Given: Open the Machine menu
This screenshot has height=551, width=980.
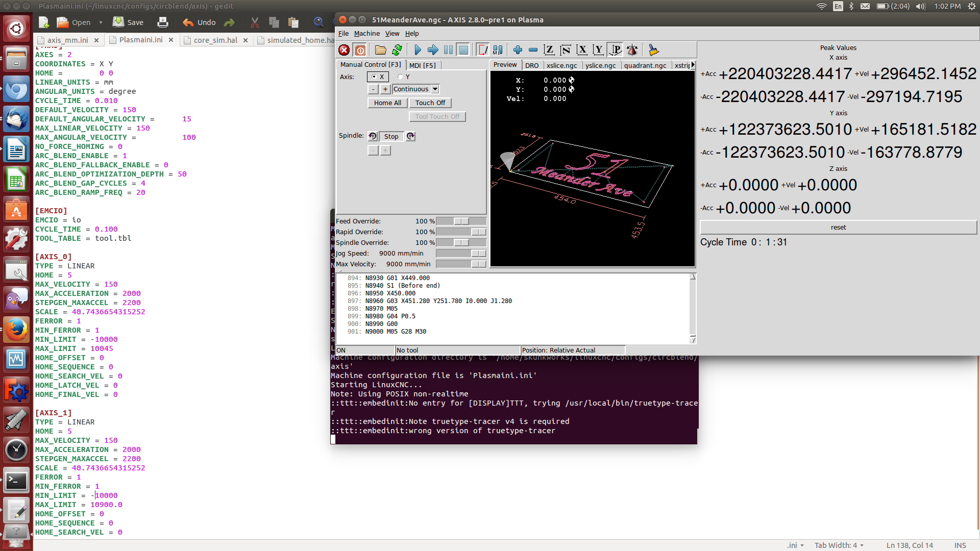Looking at the screenshot, I should 366,34.
